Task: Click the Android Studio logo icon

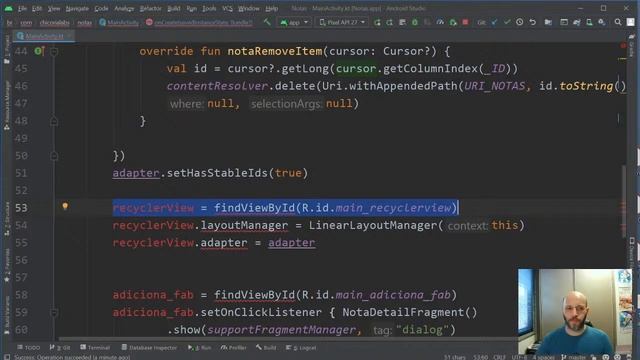Action: [9, 8]
